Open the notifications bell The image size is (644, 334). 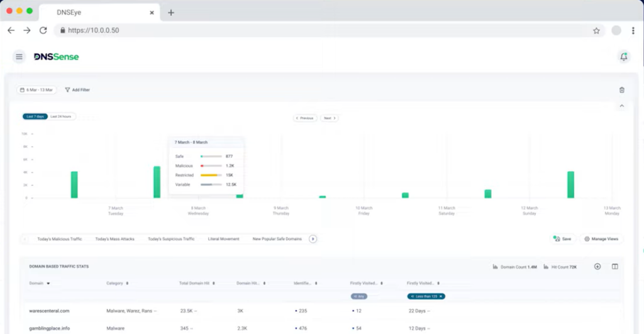click(623, 57)
